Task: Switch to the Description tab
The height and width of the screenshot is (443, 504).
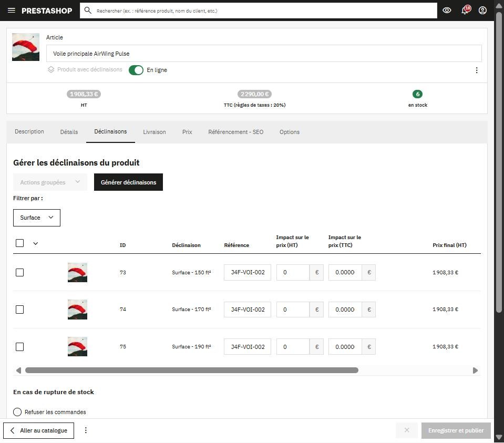Action: 29,131
